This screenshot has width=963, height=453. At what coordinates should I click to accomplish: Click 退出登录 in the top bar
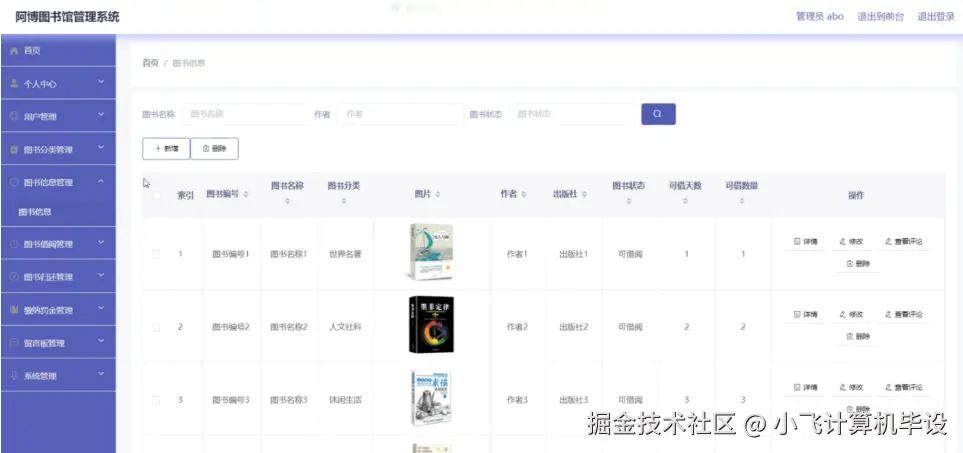(936, 17)
